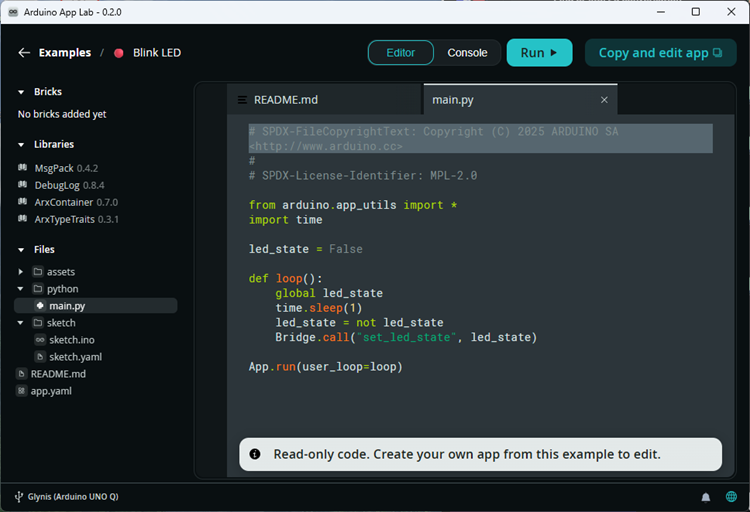Click Copy and edit app button
This screenshot has width=750, height=512.
(660, 53)
